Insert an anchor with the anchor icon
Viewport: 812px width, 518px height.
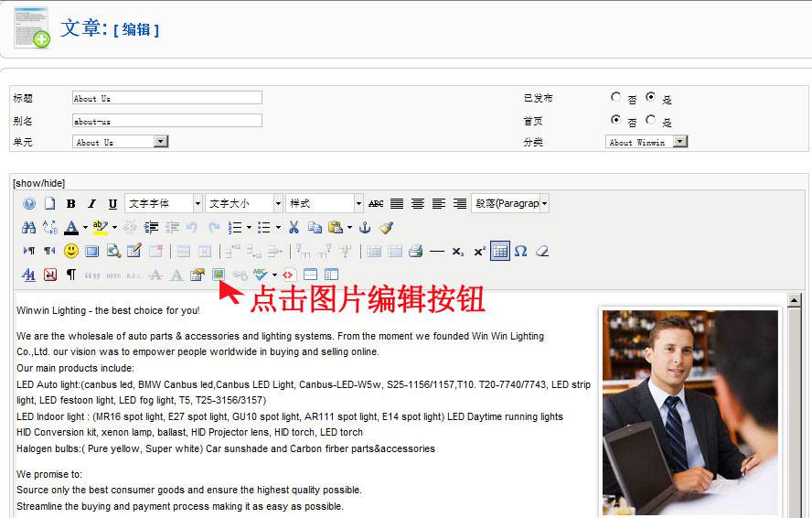click(x=365, y=228)
